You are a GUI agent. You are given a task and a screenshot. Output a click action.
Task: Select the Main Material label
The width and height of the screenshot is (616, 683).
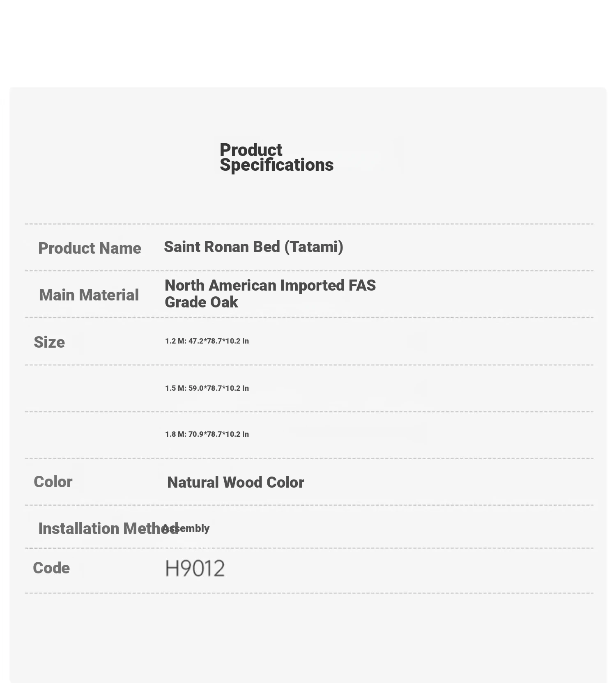(89, 295)
